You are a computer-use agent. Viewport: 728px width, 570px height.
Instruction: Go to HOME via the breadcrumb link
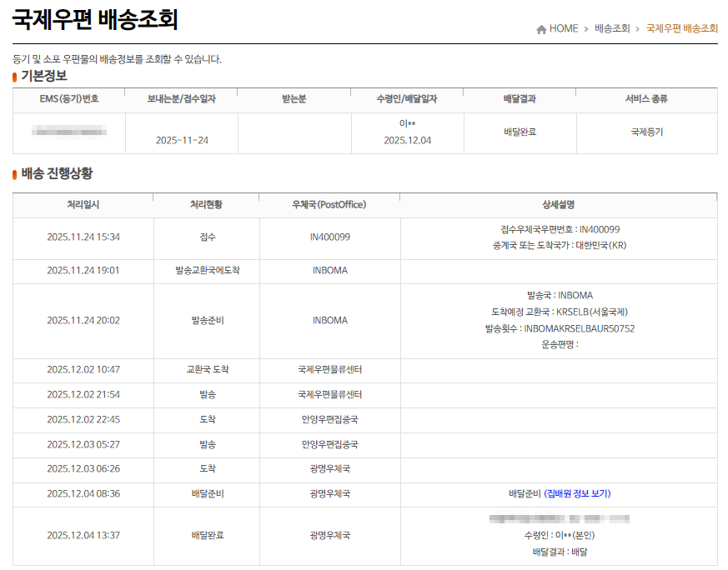click(563, 28)
